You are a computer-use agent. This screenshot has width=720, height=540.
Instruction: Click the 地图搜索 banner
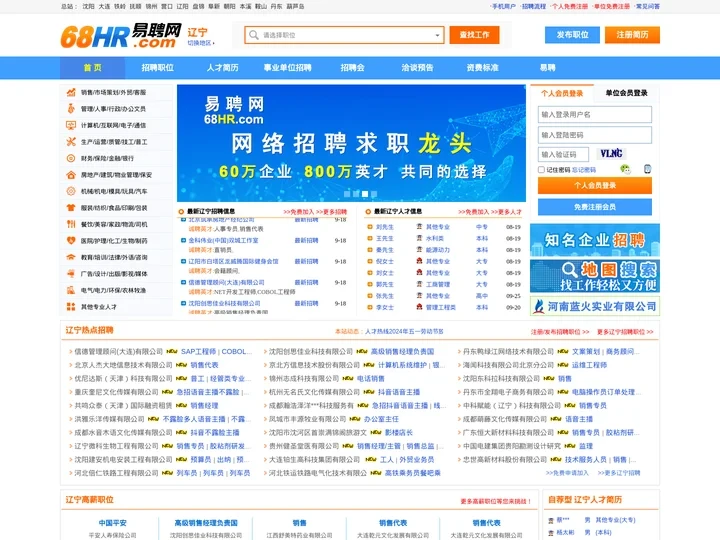595,276
